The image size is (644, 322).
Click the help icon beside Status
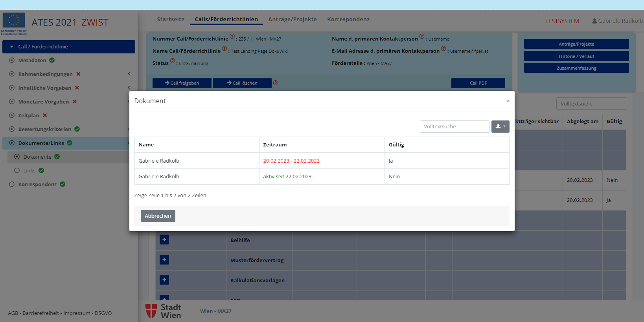(x=172, y=61)
